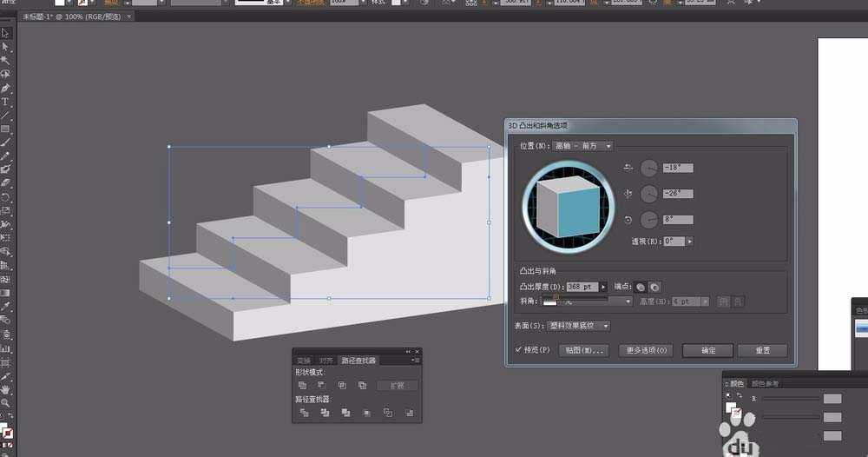Toggle the 预览 preview checkbox
The width and height of the screenshot is (868, 457).
pyautogui.click(x=519, y=350)
